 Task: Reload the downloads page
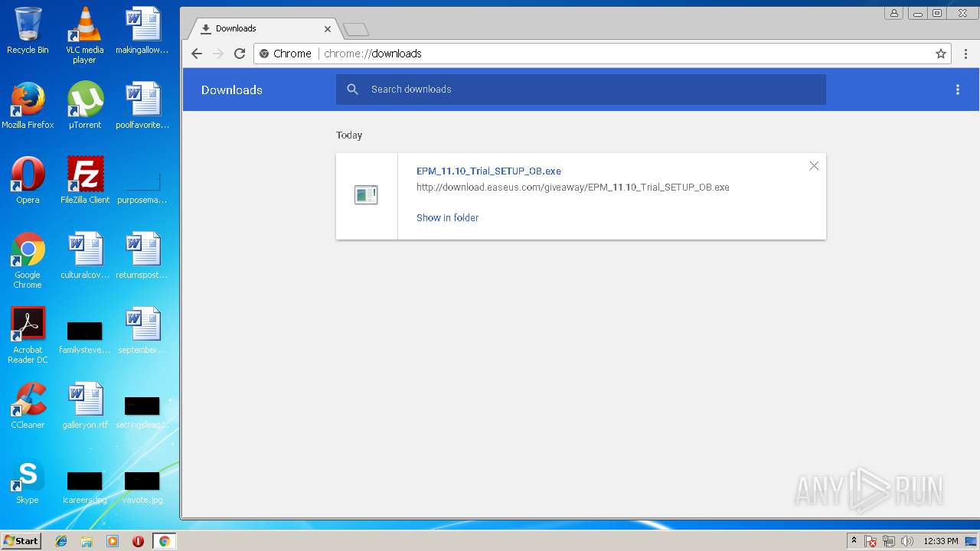point(240,54)
